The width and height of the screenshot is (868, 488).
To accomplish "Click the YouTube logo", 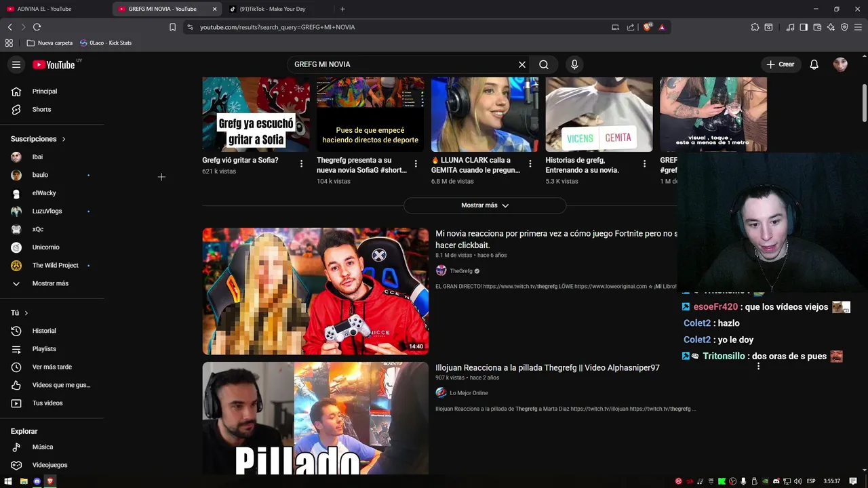I will [54, 64].
